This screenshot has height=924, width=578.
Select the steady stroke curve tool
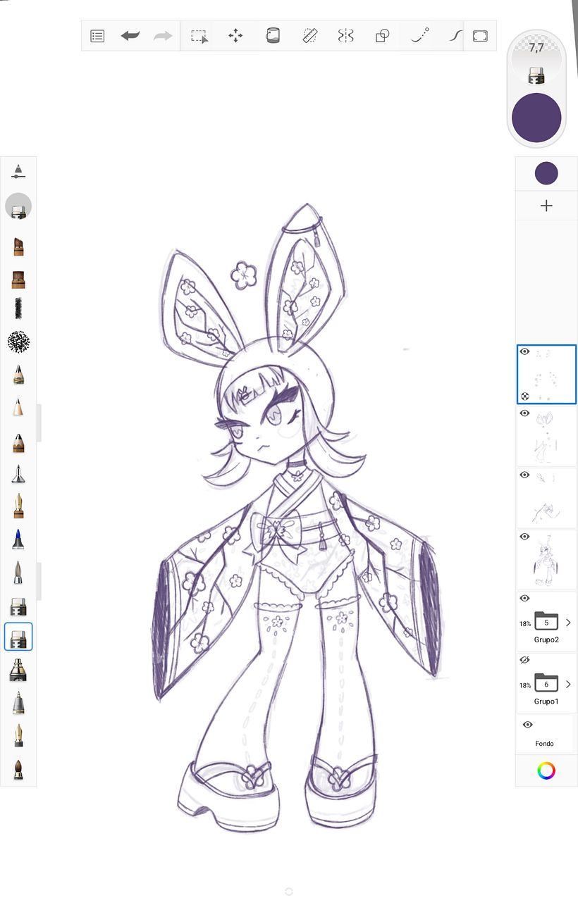point(455,36)
